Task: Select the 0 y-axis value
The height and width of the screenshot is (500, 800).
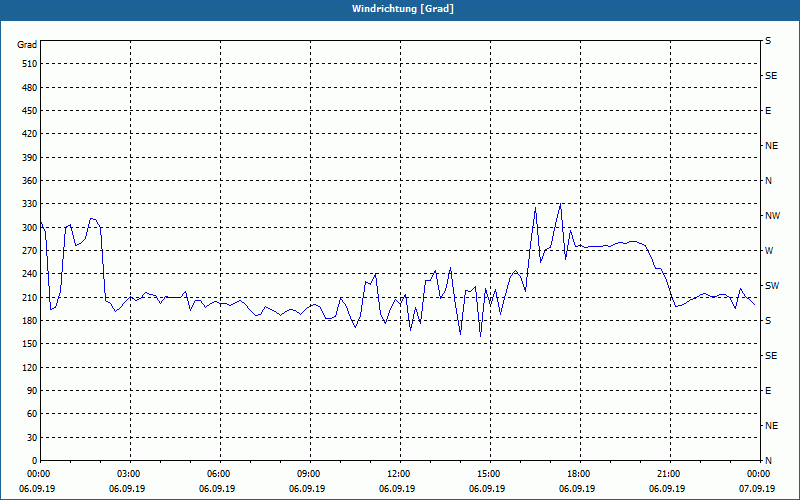Action: pyautogui.click(x=35, y=461)
